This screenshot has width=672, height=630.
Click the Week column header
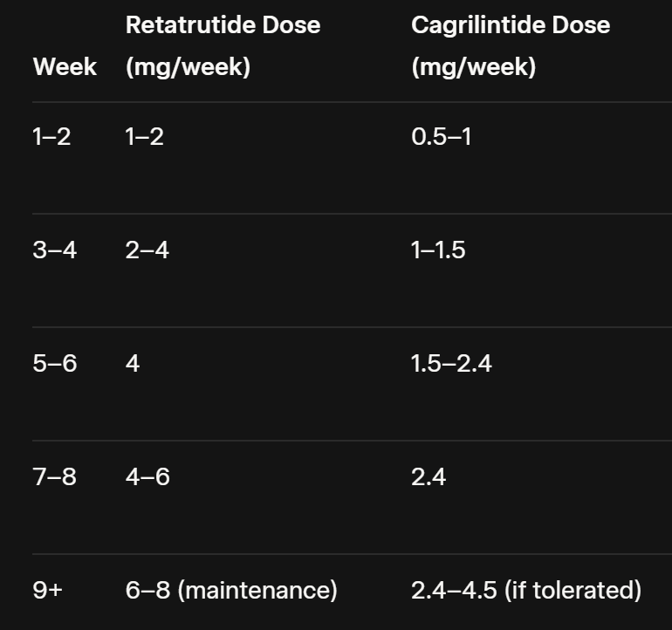tap(65, 66)
